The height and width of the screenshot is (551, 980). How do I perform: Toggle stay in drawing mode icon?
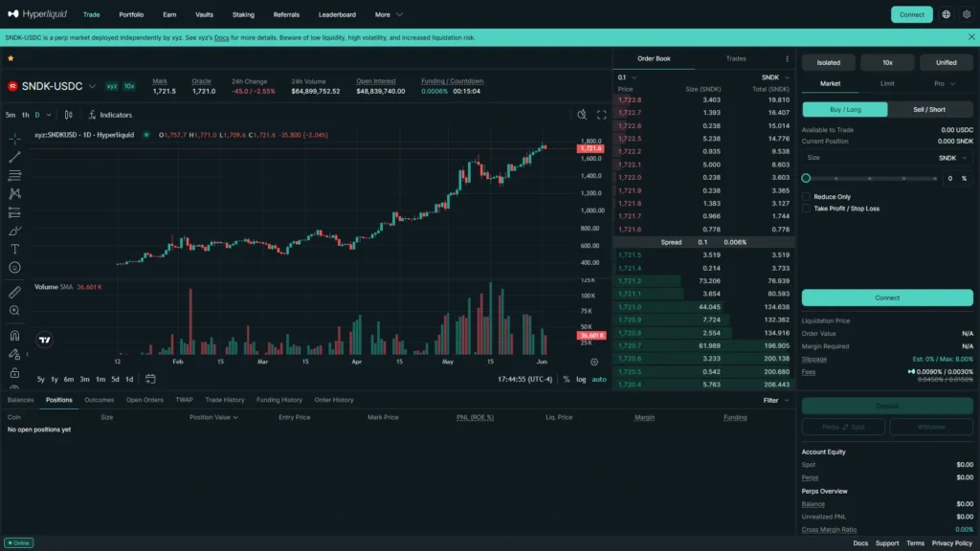click(x=14, y=354)
